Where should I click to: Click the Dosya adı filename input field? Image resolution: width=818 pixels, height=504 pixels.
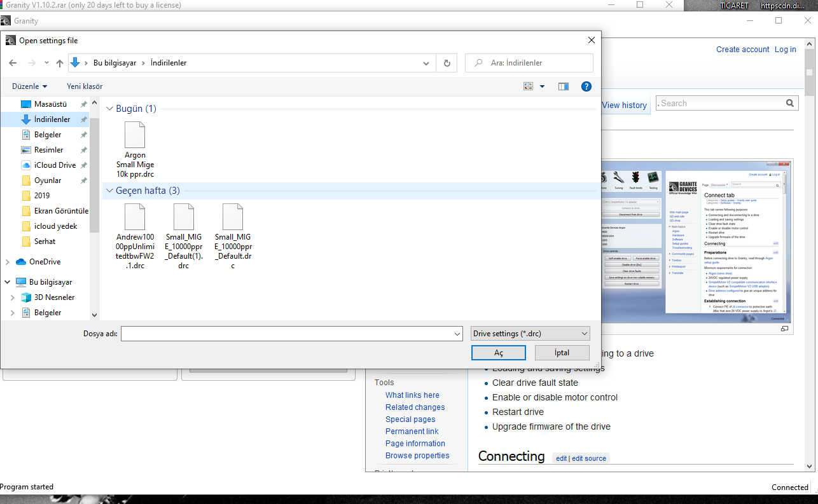pyautogui.click(x=291, y=334)
